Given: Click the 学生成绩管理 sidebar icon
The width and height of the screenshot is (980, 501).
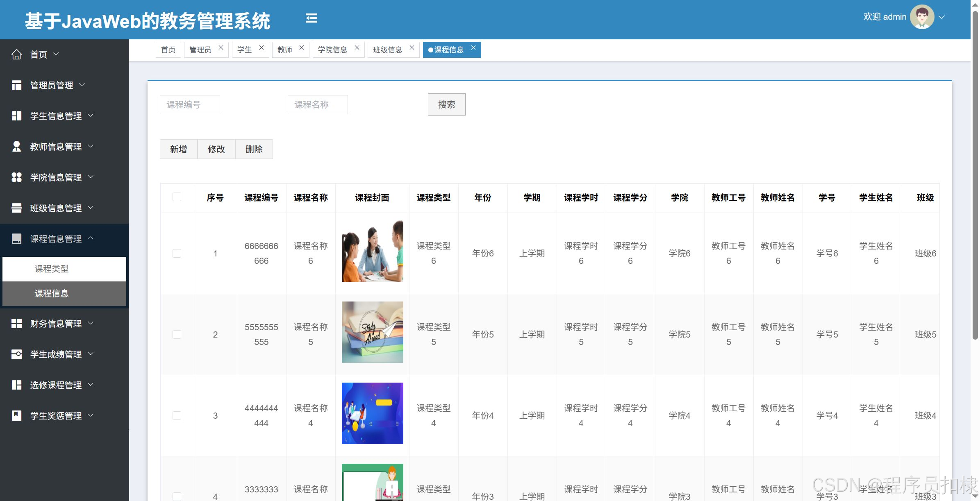Looking at the screenshot, I should coord(16,354).
